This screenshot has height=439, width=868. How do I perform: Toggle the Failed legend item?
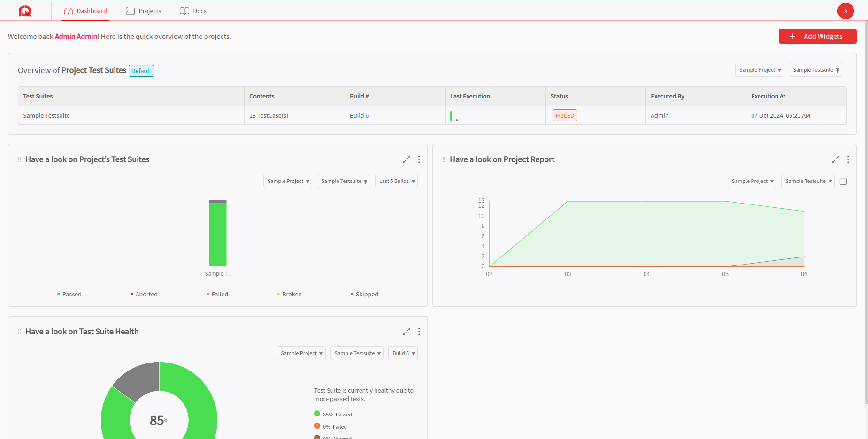[217, 294]
